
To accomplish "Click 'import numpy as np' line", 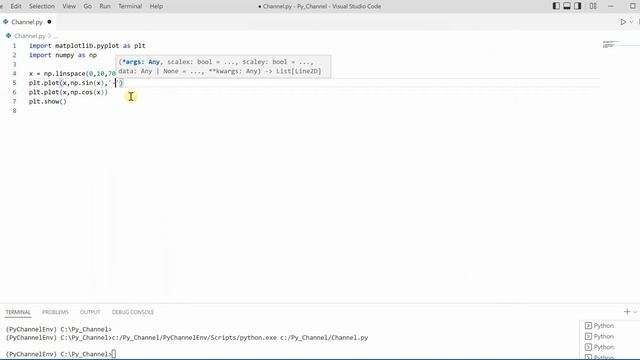I will pos(63,55).
